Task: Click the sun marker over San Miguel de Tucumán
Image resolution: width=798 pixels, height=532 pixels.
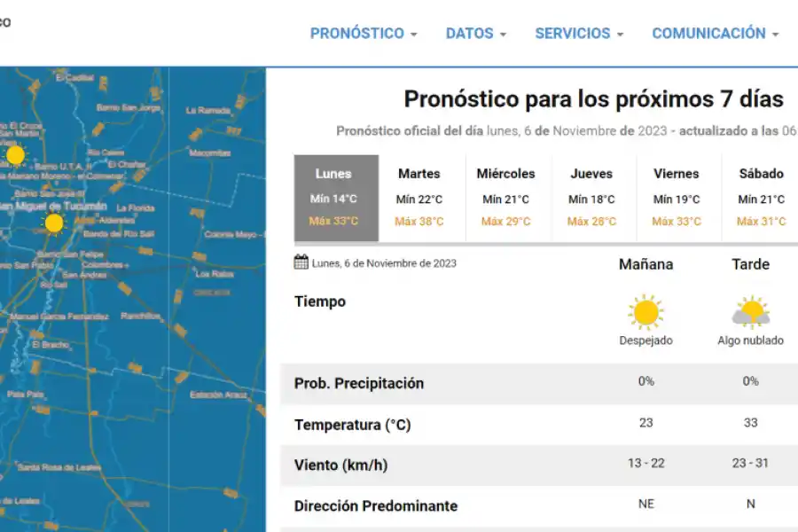Action: 52,223
